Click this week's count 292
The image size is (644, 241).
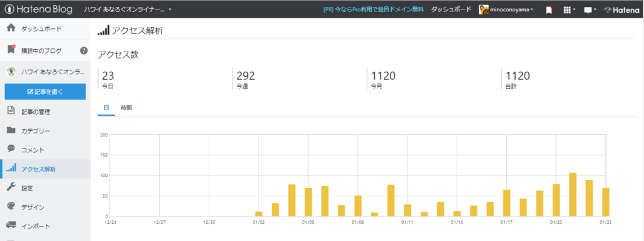246,76
